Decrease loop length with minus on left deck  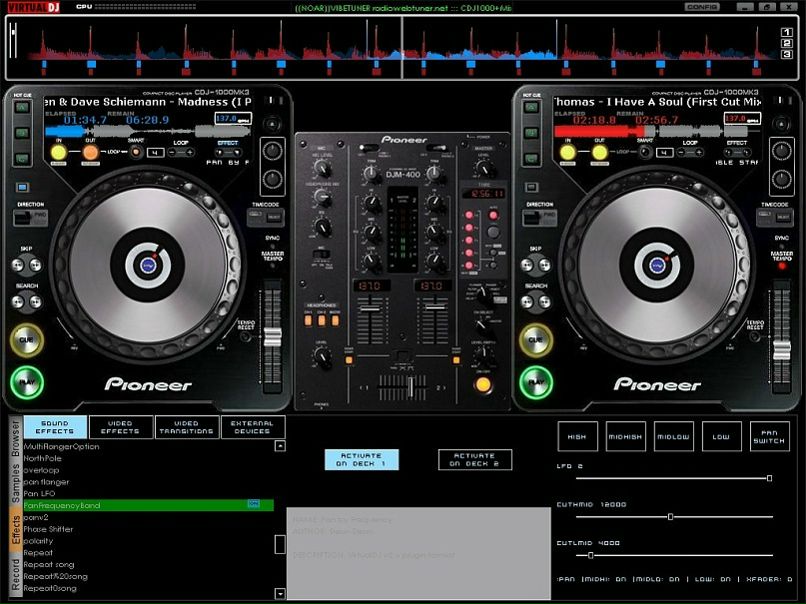tap(172, 153)
